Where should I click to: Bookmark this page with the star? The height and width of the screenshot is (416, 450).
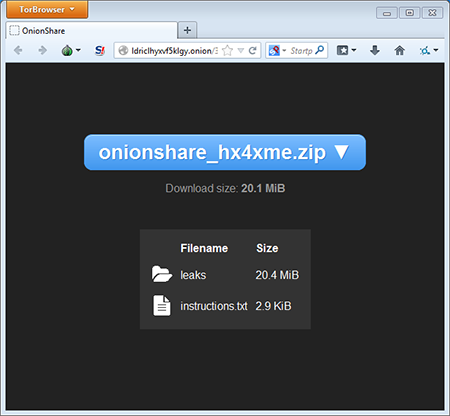(227, 50)
